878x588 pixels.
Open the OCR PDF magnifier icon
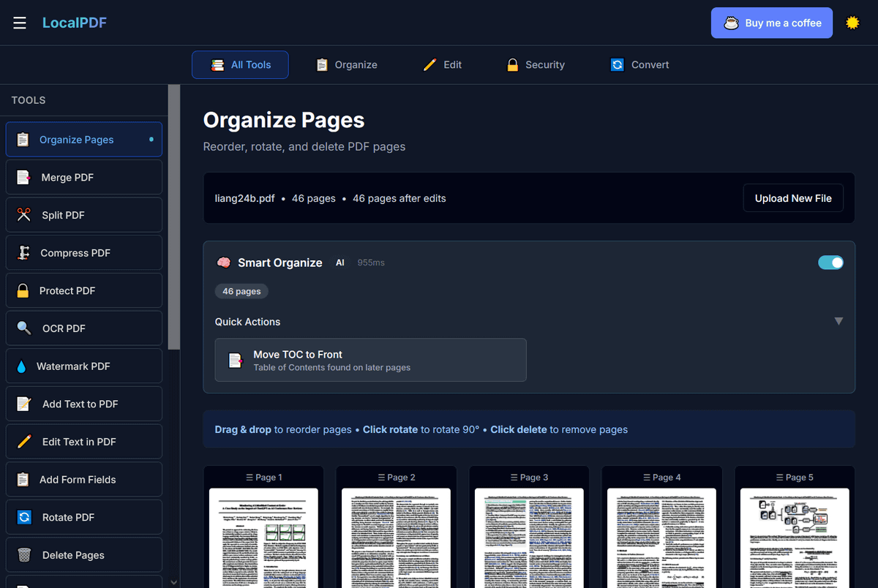click(24, 328)
